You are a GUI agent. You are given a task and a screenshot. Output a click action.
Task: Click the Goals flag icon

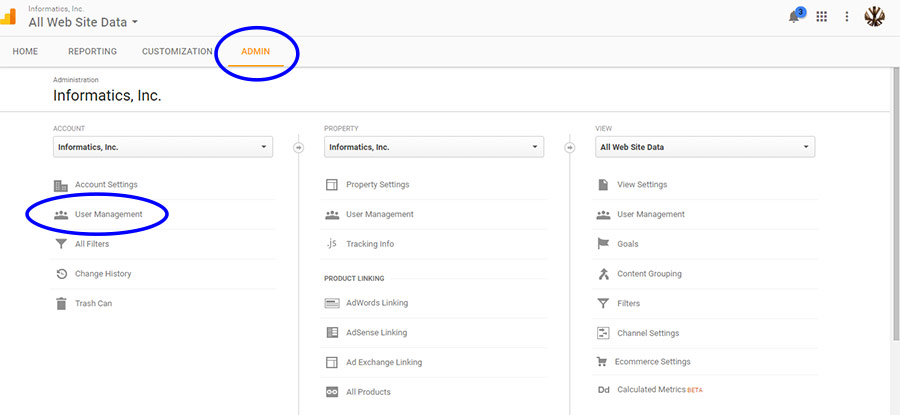pyautogui.click(x=603, y=245)
